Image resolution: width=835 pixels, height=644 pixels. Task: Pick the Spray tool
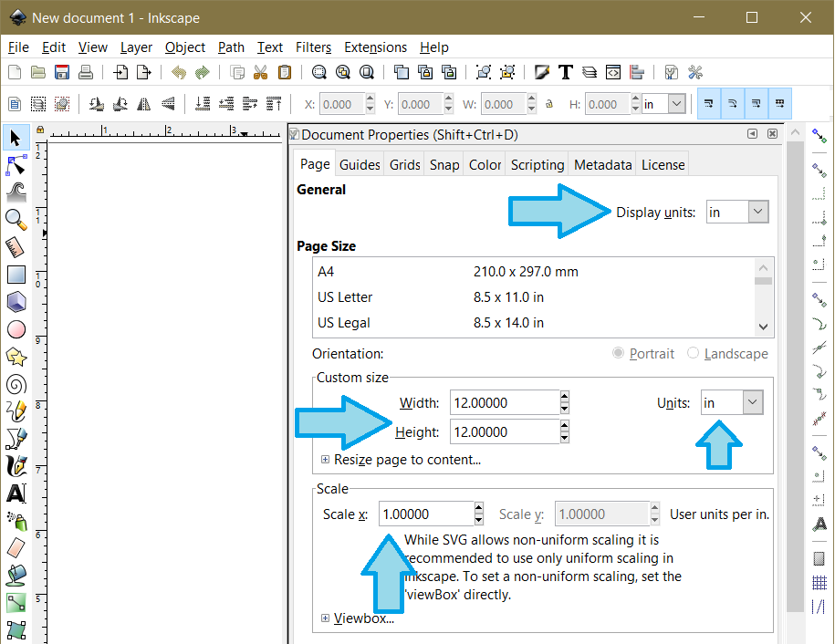[x=16, y=521]
